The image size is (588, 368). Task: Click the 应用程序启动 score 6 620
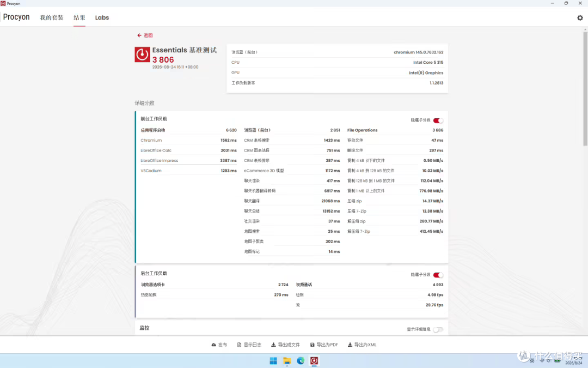click(231, 130)
